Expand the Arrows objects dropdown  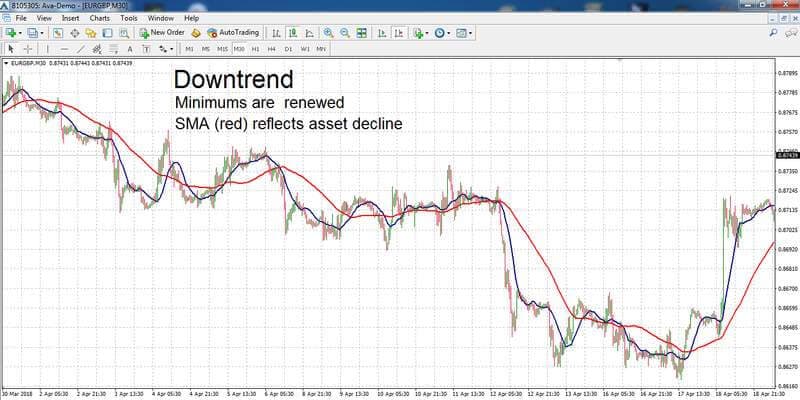click(x=172, y=49)
